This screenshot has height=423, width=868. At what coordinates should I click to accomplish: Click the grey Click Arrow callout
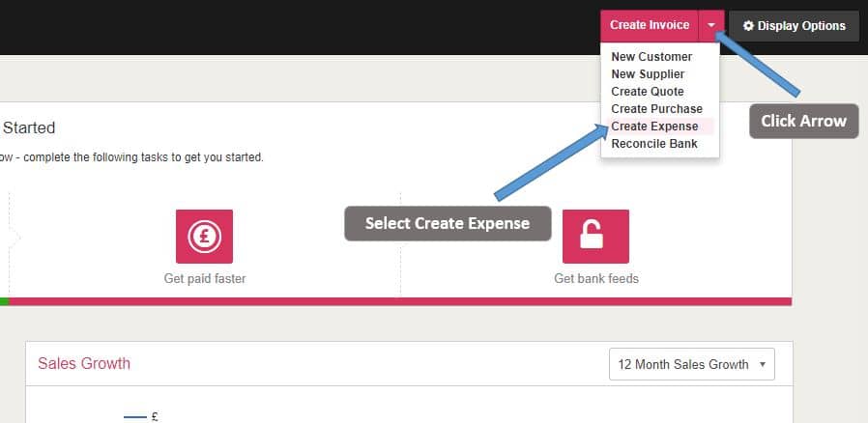(803, 121)
